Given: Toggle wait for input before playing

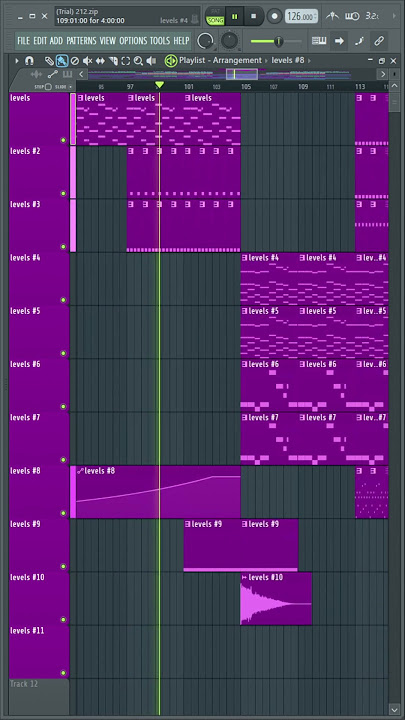Looking at the screenshot, I should point(352,16).
